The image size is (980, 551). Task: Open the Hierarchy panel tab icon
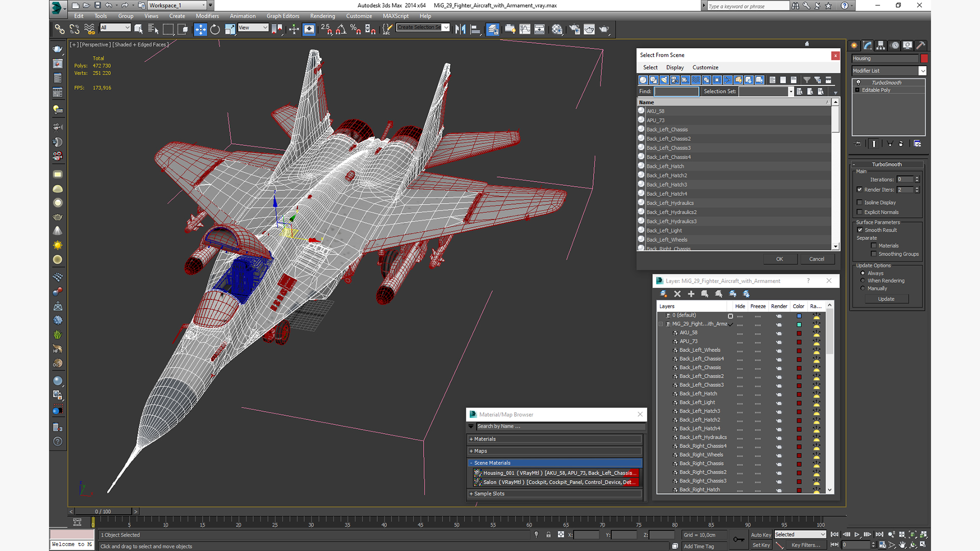point(881,45)
